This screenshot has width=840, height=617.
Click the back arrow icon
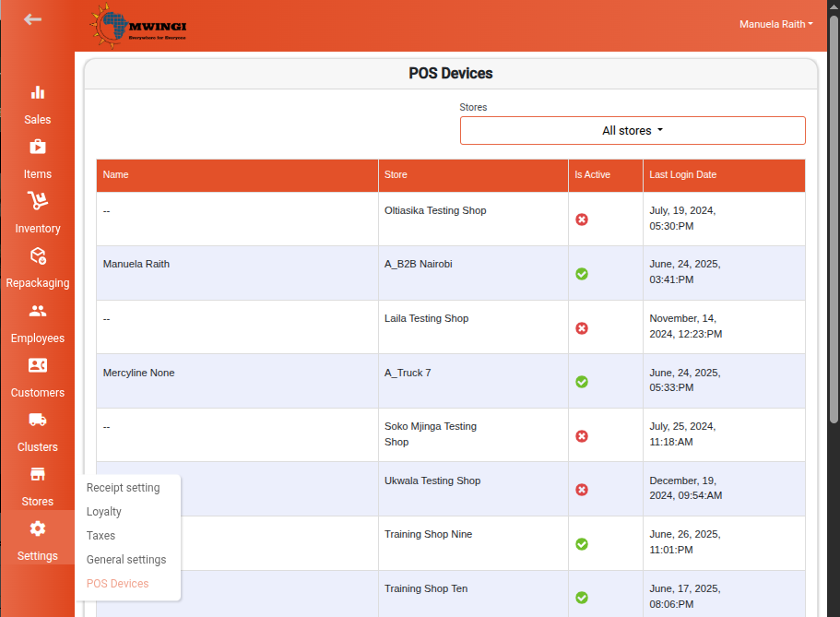coord(32,20)
